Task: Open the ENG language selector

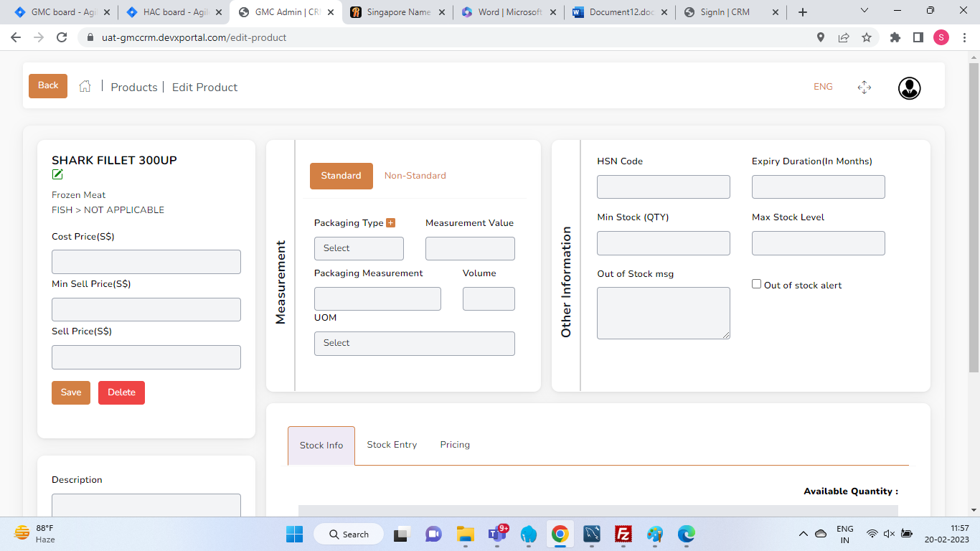Action: (x=823, y=87)
